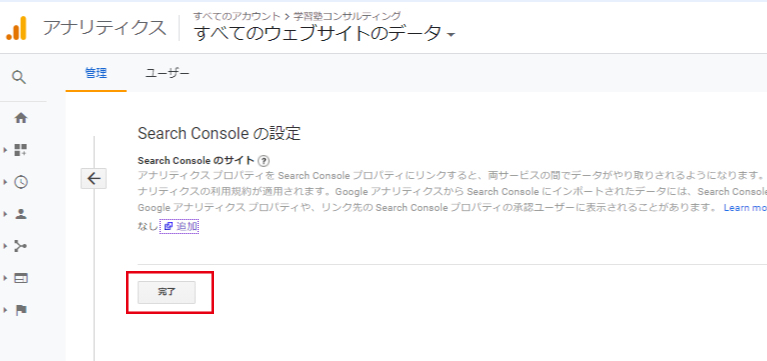767x361 pixels.
Task: Click the Search Console の設定 heading
Action: click(219, 134)
